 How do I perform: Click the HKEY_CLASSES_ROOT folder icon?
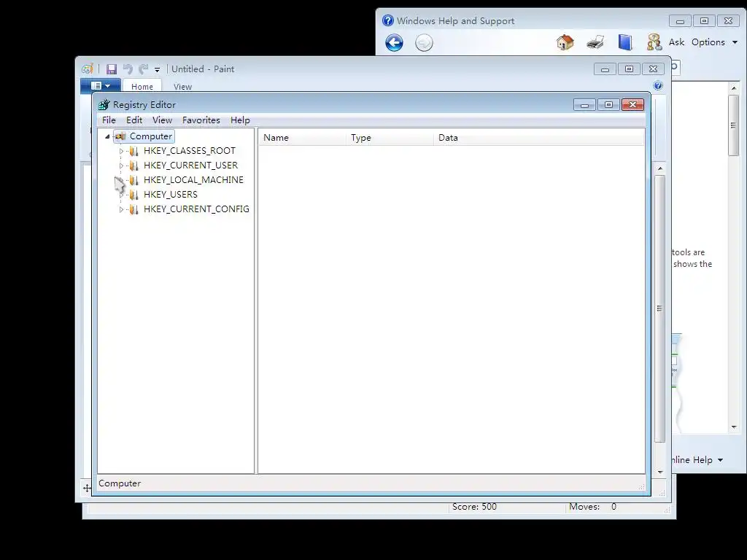(x=134, y=151)
